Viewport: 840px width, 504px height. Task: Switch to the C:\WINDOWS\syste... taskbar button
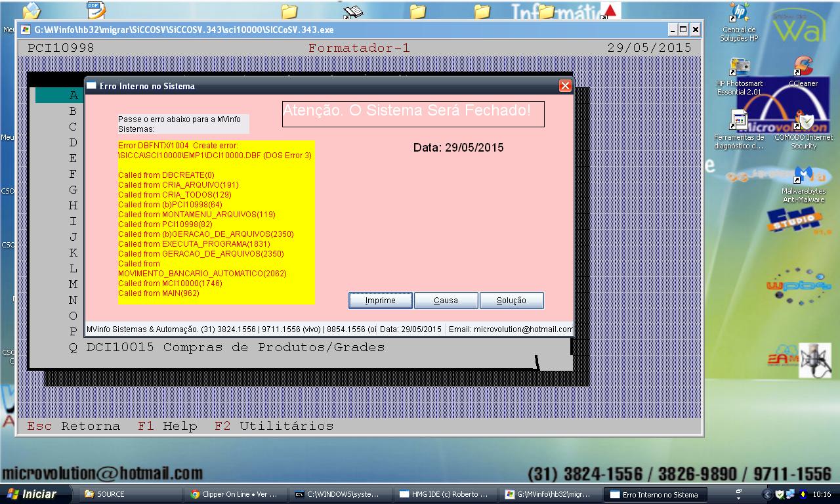(x=341, y=494)
